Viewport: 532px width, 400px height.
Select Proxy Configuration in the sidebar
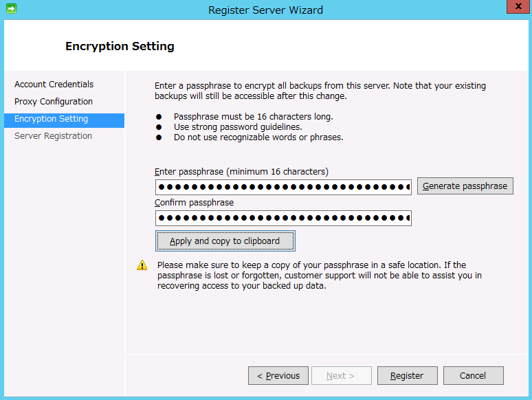(x=54, y=102)
